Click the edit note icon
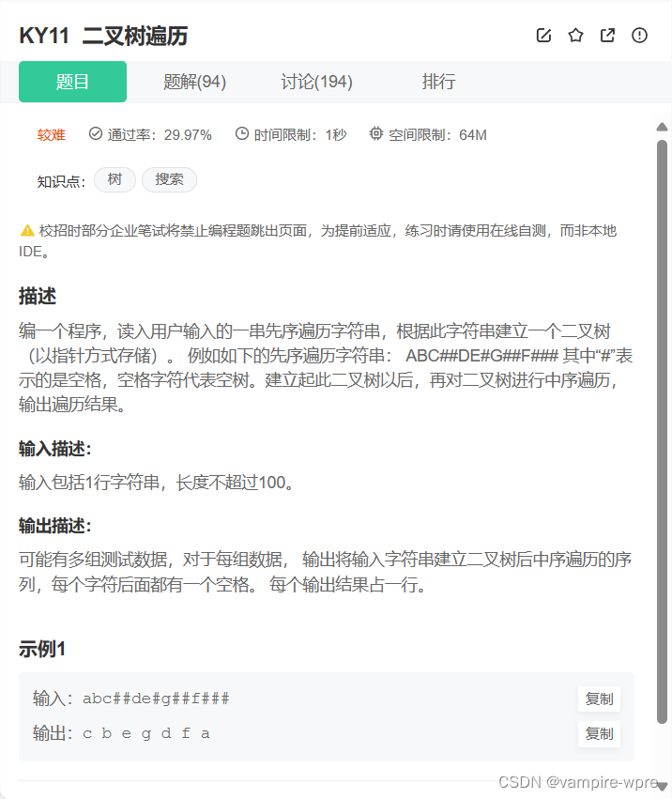672x799 pixels. tap(543, 35)
